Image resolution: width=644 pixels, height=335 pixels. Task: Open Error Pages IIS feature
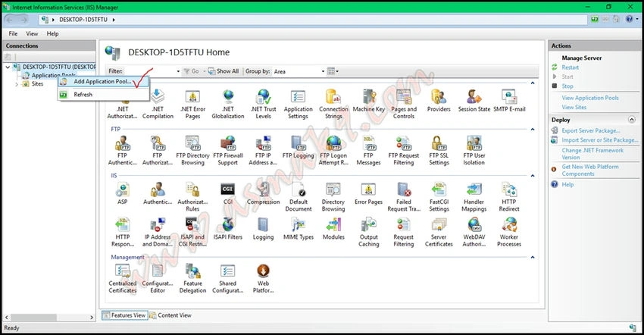pyautogui.click(x=368, y=193)
